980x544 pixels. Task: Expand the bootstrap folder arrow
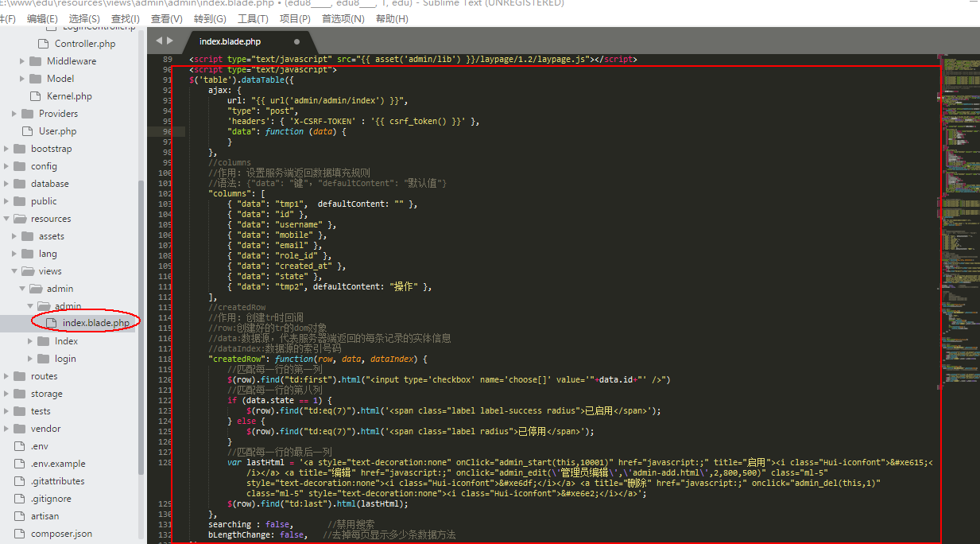pos(6,149)
